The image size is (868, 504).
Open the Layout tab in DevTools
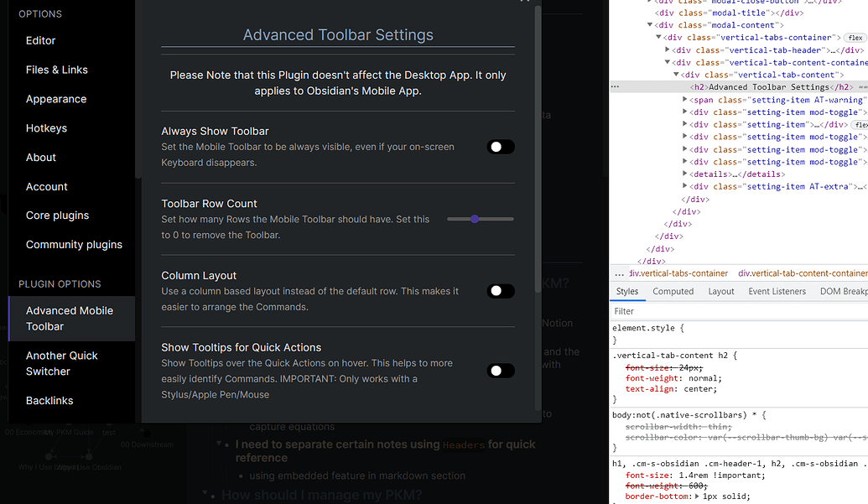tap(720, 292)
